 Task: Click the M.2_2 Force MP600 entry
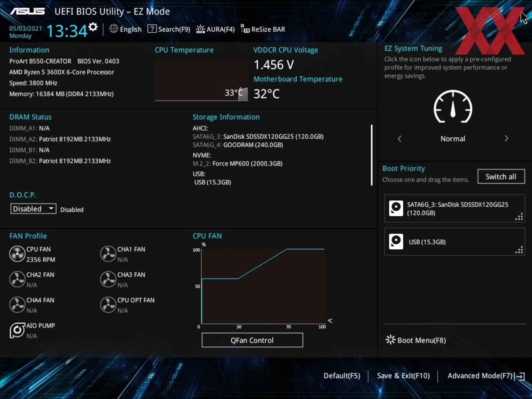(237, 164)
